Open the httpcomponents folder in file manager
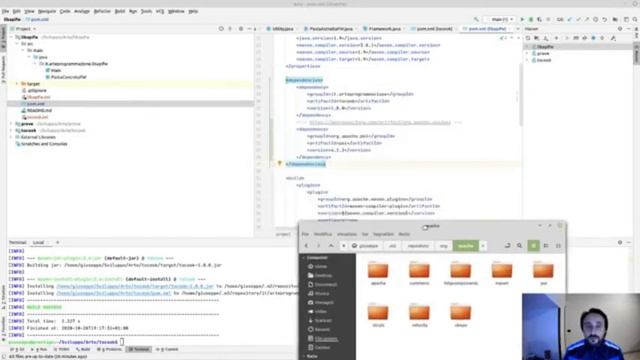This screenshot has width=640, height=360. 460,273
